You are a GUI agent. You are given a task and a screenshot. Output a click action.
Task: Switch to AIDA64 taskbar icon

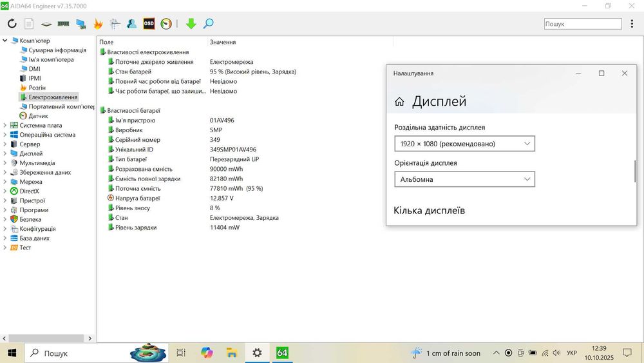282,353
